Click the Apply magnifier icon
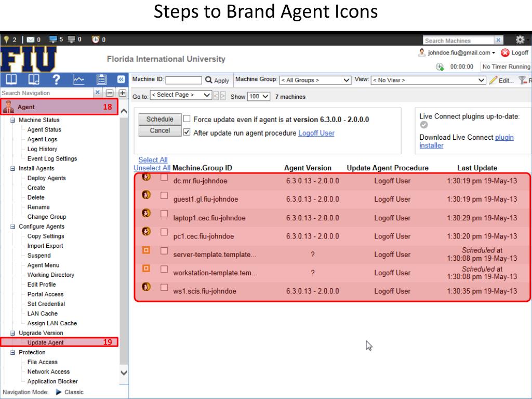This screenshot has width=532, height=399. click(x=209, y=80)
